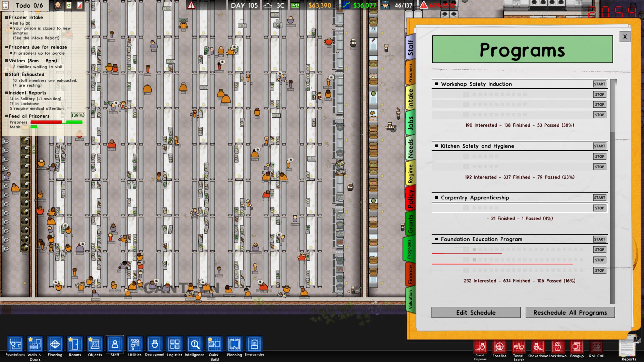Switch to the Needs report tab
The height and width of the screenshot is (362, 644).
[x=410, y=148]
